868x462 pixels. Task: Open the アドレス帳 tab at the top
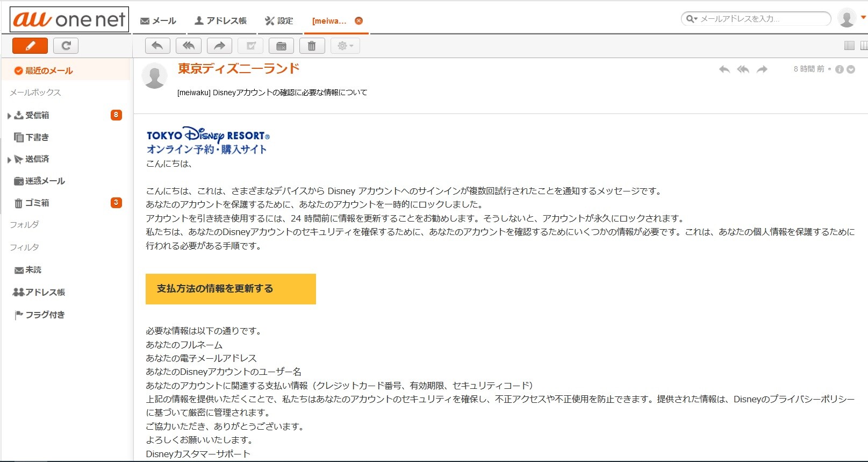pyautogui.click(x=220, y=21)
